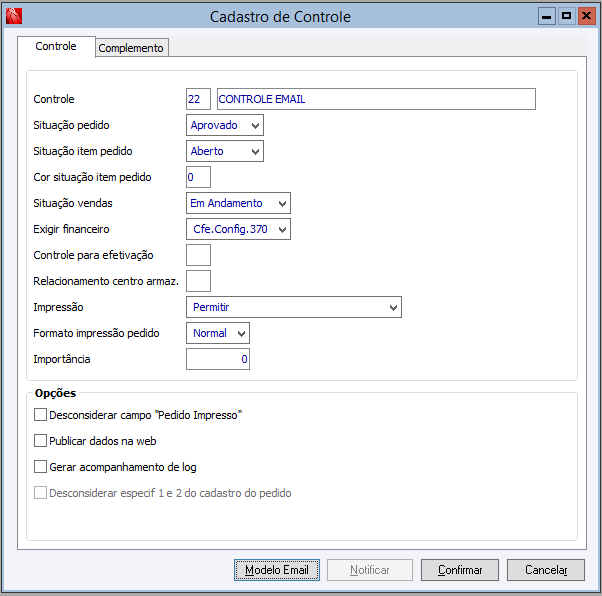Close the Cadastro de Controle window
602x596 pixels.
(585, 16)
